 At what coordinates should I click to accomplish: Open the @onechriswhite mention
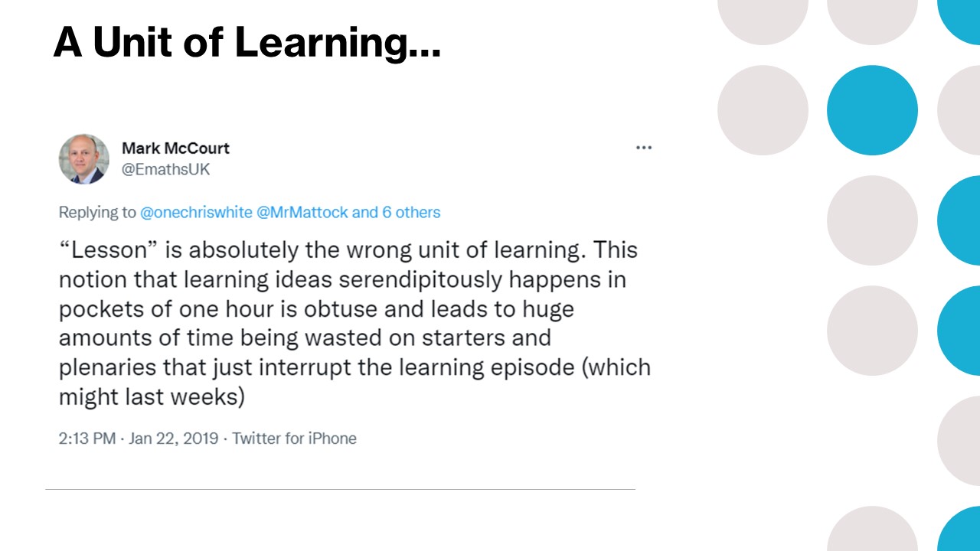click(196, 212)
